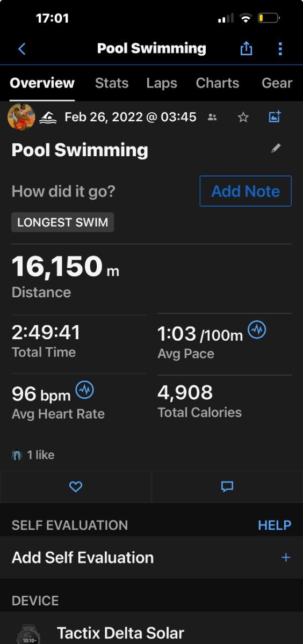Open the Tactix Delta Solar device entry
This screenshot has width=303, height=644.
click(x=151, y=631)
